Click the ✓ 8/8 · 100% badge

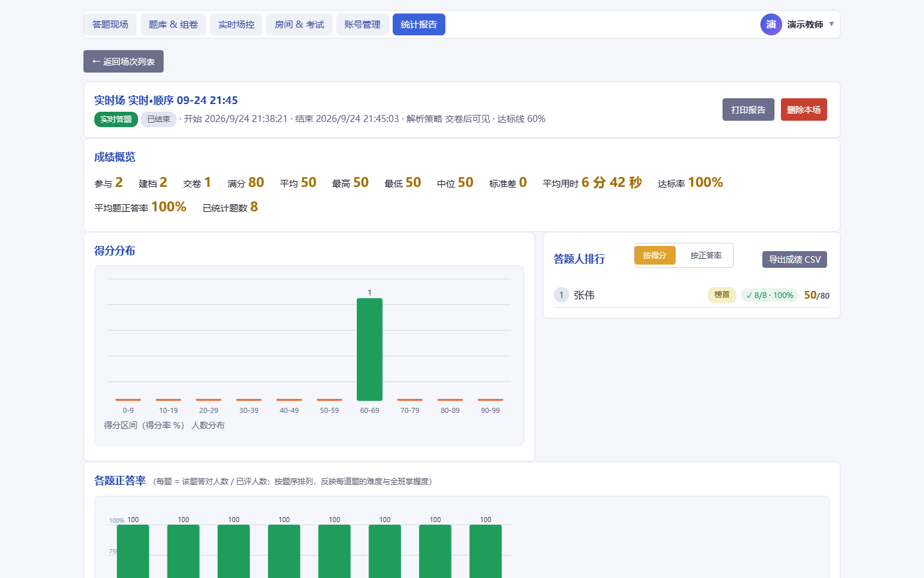tap(770, 295)
